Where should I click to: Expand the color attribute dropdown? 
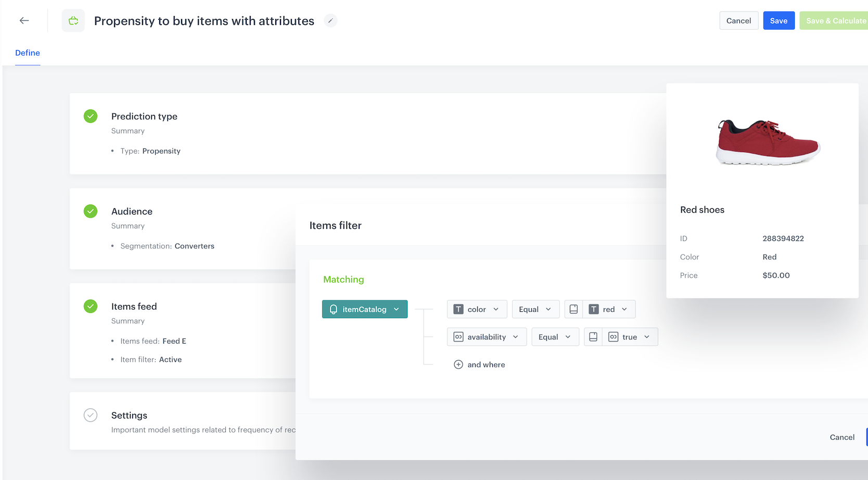pos(495,309)
